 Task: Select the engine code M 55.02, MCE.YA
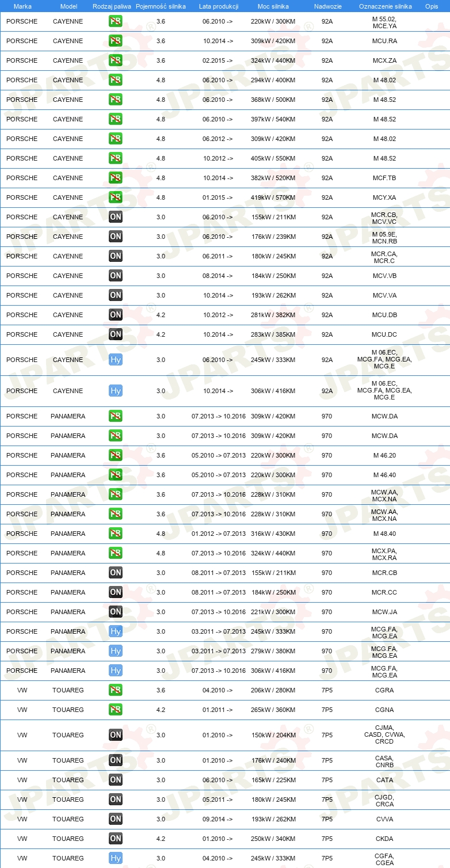pos(384,22)
